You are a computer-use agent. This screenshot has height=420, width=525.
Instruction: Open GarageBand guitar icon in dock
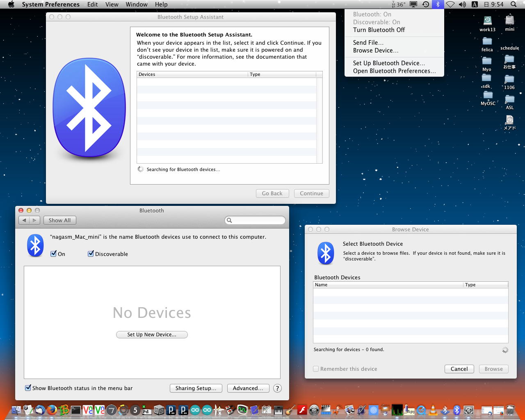pos(290,410)
